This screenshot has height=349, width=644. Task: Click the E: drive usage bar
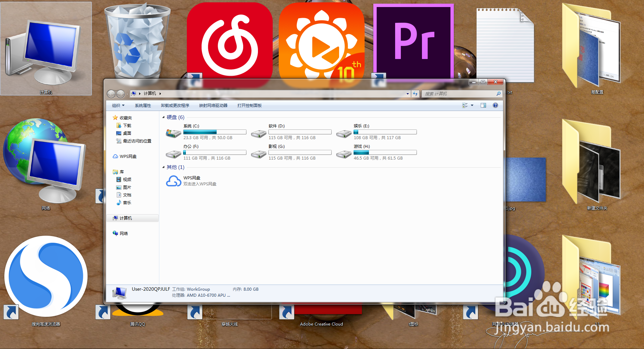coord(385,132)
